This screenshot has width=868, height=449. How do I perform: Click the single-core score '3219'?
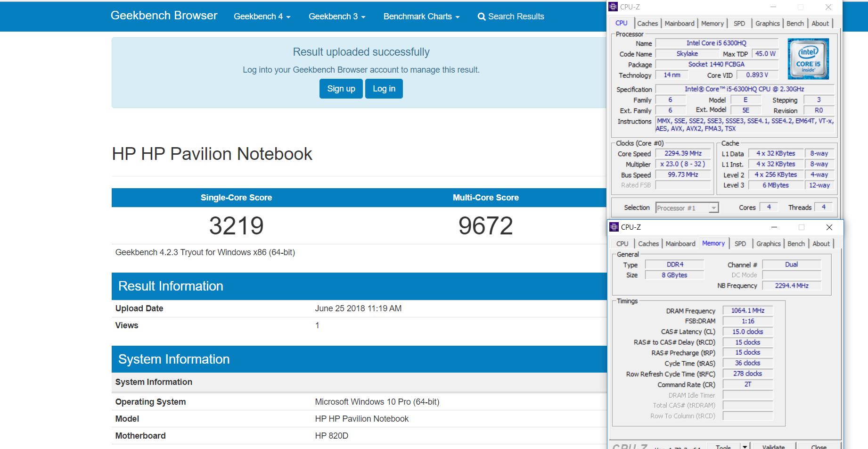click(x=236, y=226)
